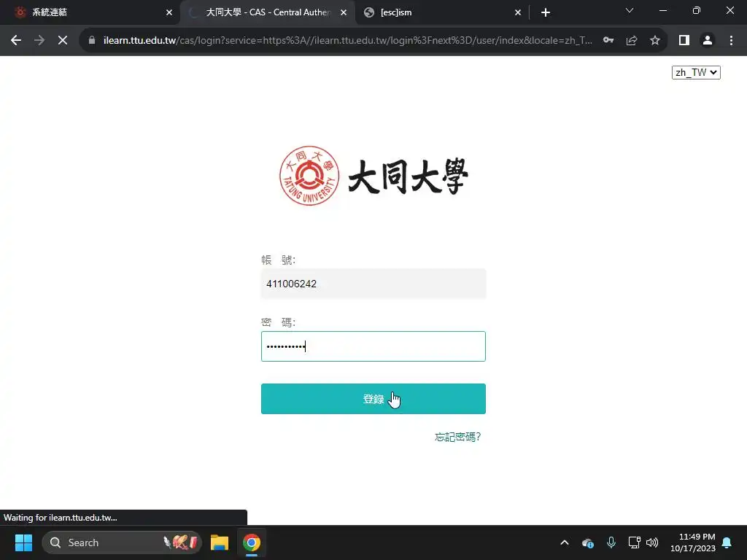The image size is (747, 560).
Task: Open the OneDrive cloud tray icon
Action: coord(587,542)
